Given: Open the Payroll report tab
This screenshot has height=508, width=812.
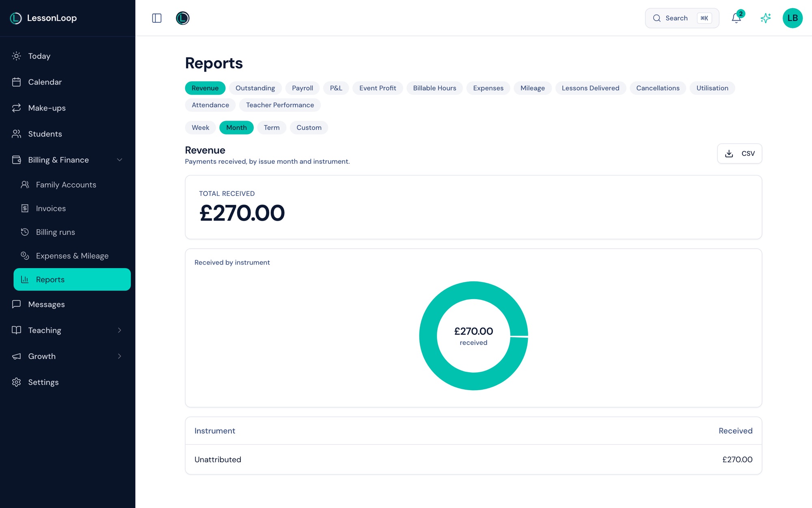Looking at the screenshot, I should (302, 88).
